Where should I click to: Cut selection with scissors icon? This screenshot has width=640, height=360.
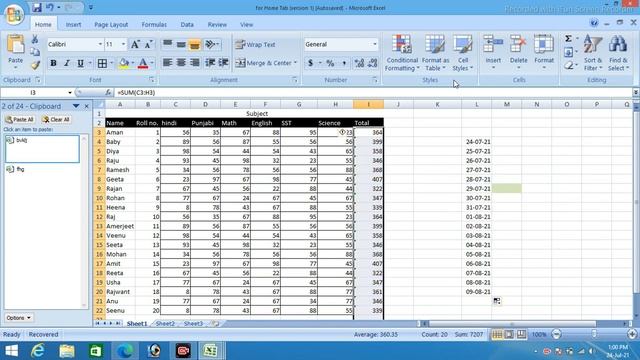35,39
